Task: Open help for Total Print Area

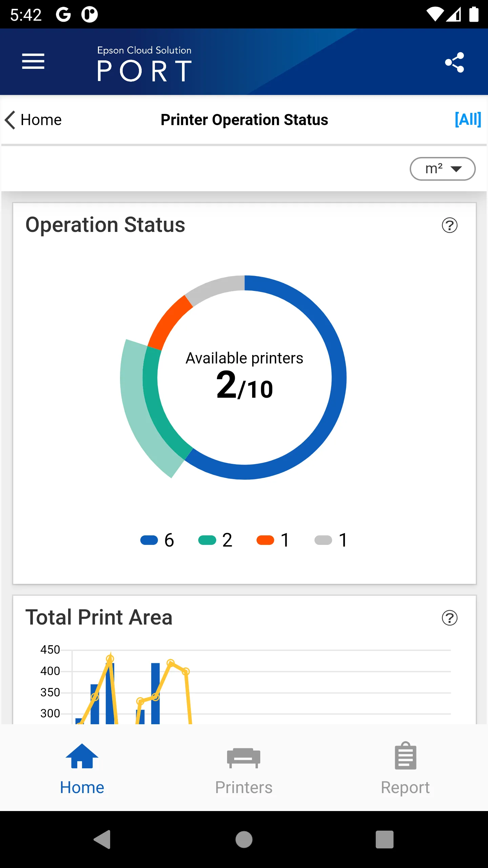Action: (x=450, y=618)
